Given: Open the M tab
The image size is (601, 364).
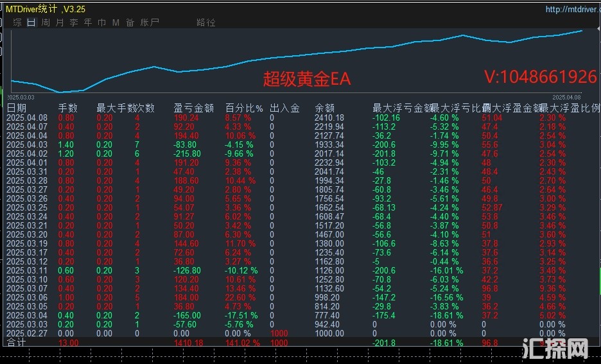Looking at the screenshot, I should pos(116,22).
